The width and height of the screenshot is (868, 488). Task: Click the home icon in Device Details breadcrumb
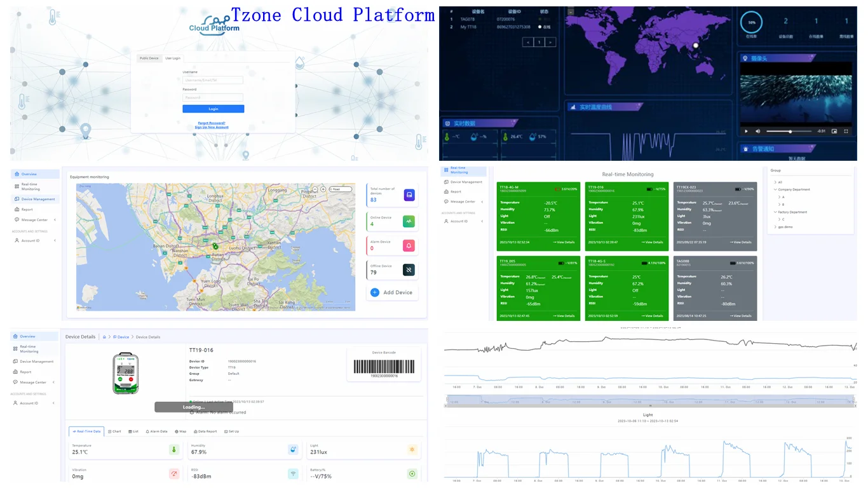104,337
